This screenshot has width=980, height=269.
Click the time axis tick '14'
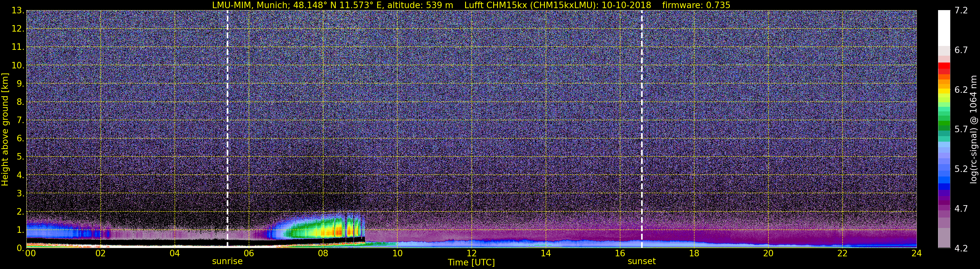pyautogui.click(x=545, y=253)
